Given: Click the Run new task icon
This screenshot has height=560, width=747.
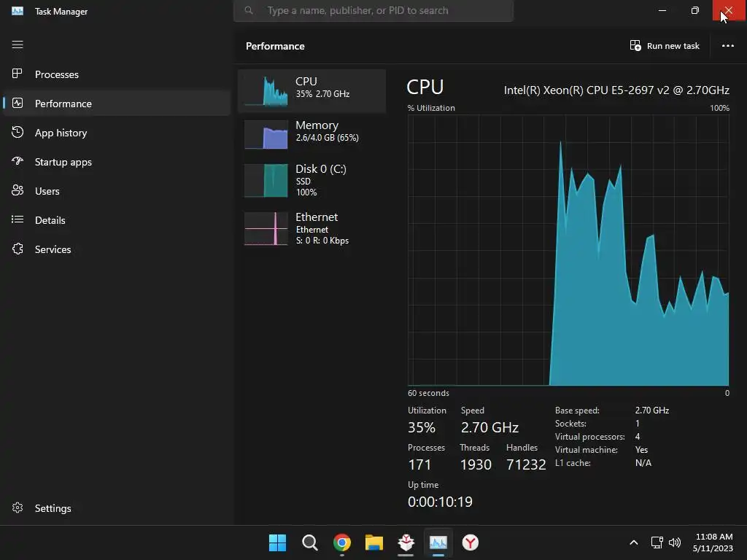Looking at the screenshot, I should point(635,46).
